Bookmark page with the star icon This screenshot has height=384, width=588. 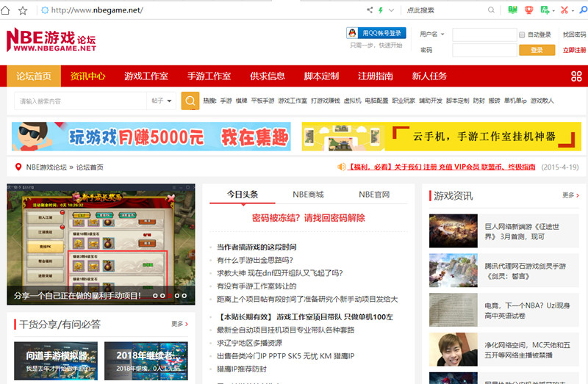23,10
